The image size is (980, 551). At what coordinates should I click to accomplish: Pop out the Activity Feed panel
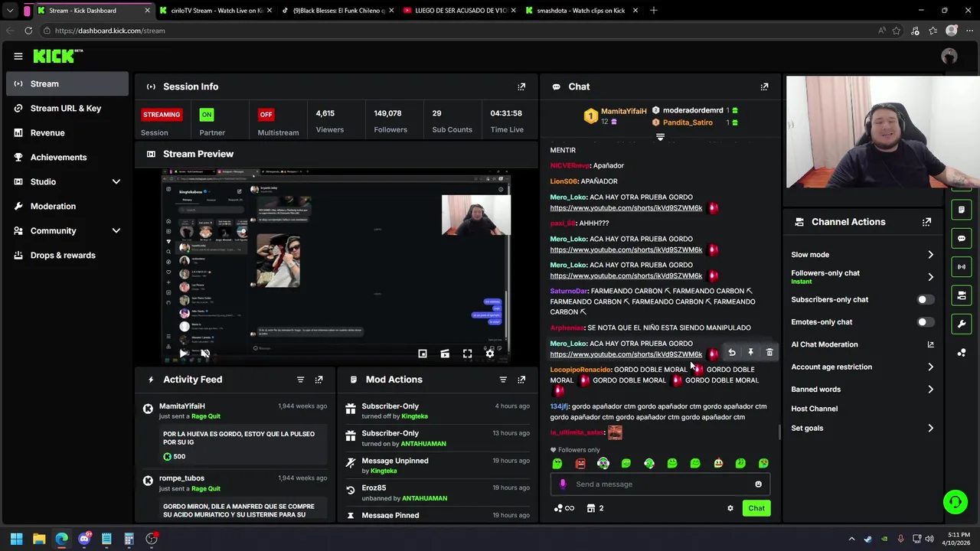coord(319,380)
